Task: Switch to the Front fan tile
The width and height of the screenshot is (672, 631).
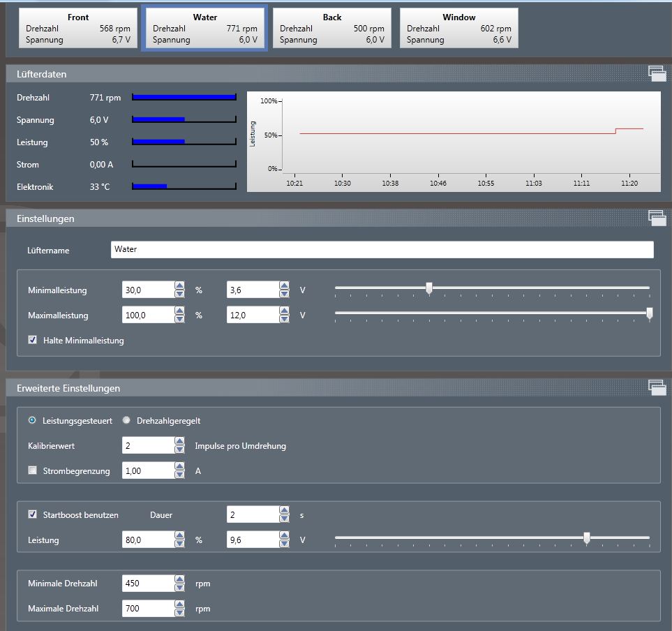Action: pos(78,29)
